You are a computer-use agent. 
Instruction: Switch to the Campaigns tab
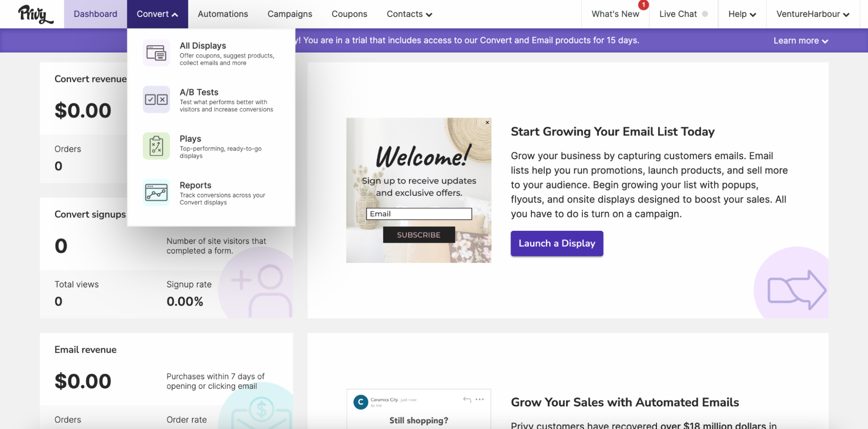[289, 14]
